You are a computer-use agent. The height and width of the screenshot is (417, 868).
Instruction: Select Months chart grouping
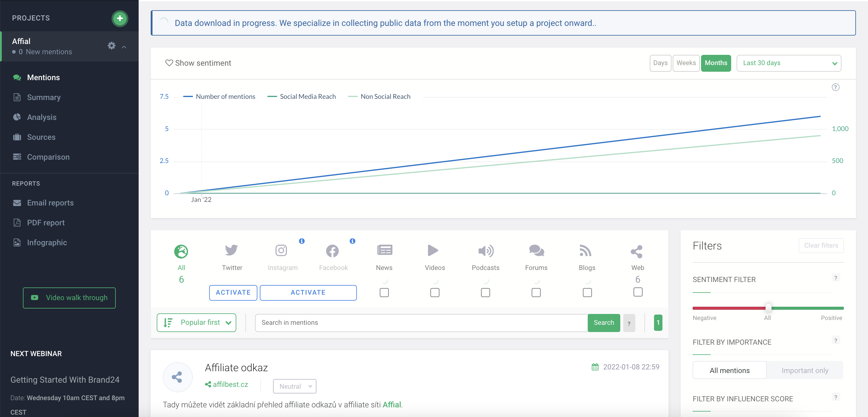pos(716,63)
